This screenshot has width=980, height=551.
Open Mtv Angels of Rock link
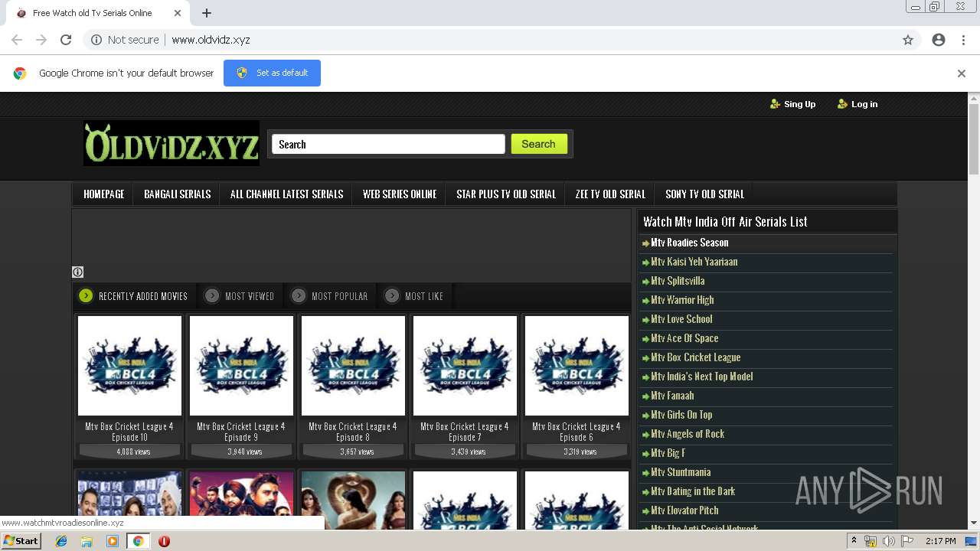click(x=688, y=434)
